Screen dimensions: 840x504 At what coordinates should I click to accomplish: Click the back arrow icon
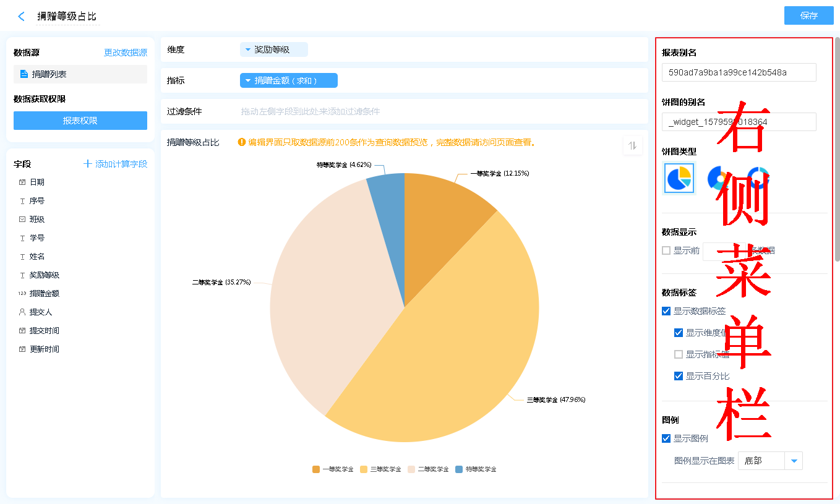pyautogui.click(x=22, y=17)
